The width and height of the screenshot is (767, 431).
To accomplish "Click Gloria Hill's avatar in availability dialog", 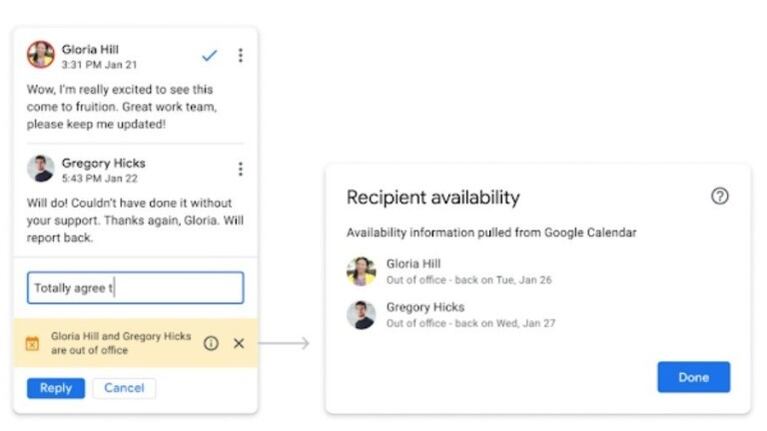I will [361, 271].
